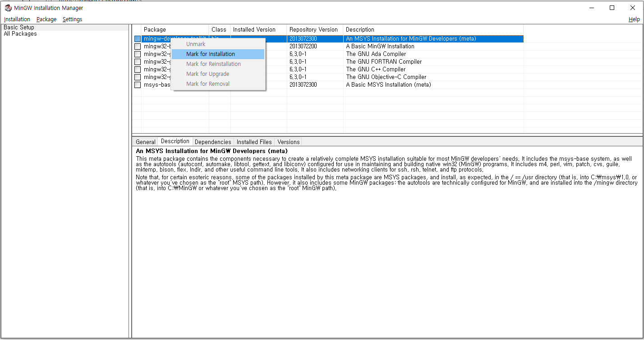The image size is (644, 340).
Task: Click the description panel heading text
Action: (212, 151)
